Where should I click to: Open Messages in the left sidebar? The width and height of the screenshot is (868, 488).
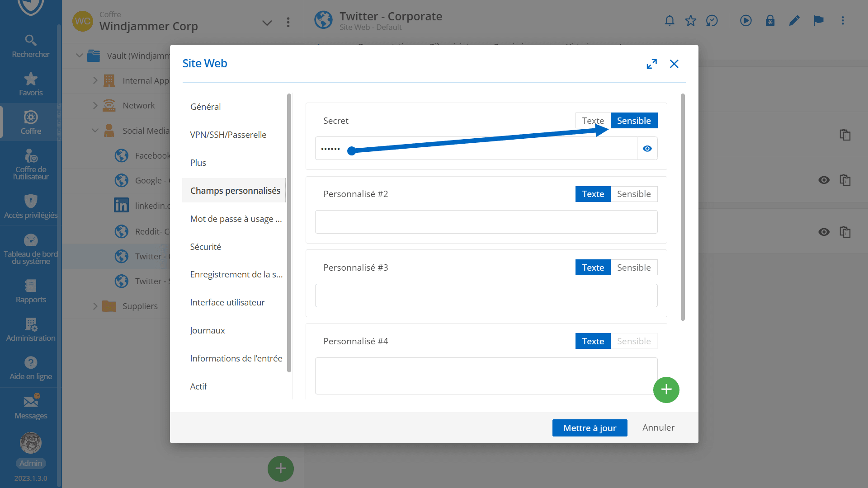(x=31, y=407)
